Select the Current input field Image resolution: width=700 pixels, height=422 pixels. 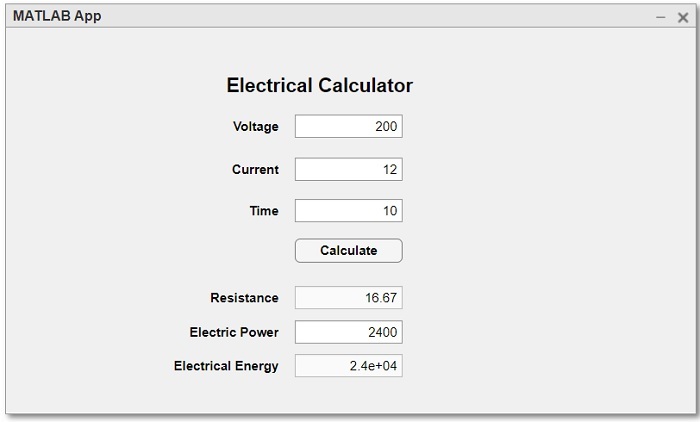pos(348,170)
